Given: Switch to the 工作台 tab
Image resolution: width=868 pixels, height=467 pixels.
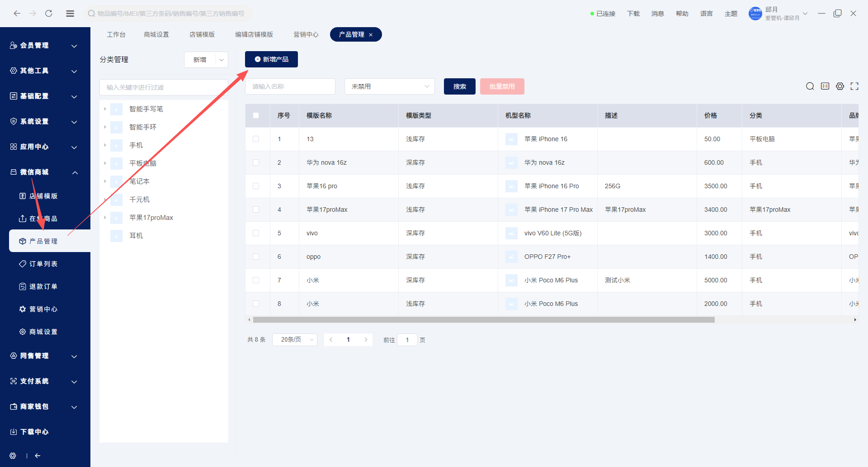Looking at the screenshot, I should click(116, 35).
